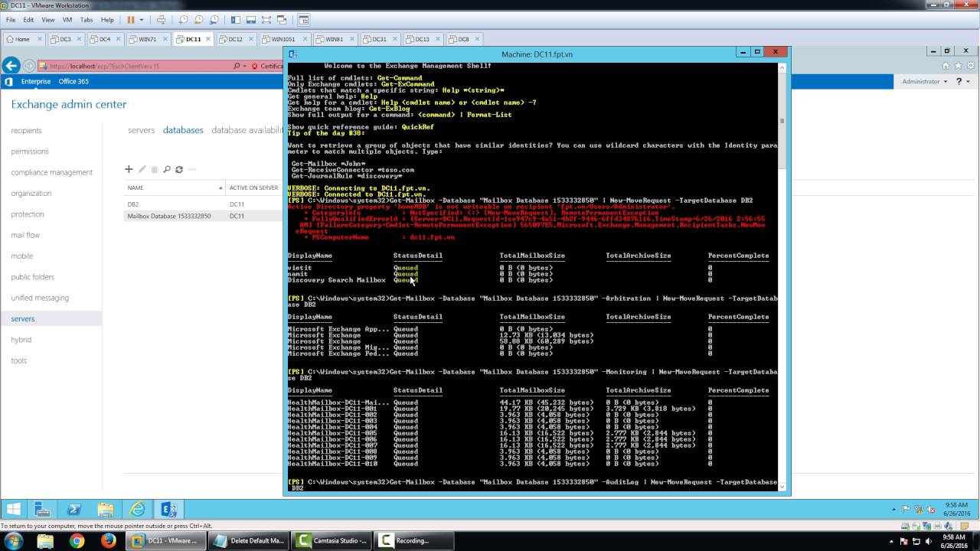The image size is (980, 551).
Task: Open the guest Windows Start button
Action: pyautogui.click(x=14, y=509)
